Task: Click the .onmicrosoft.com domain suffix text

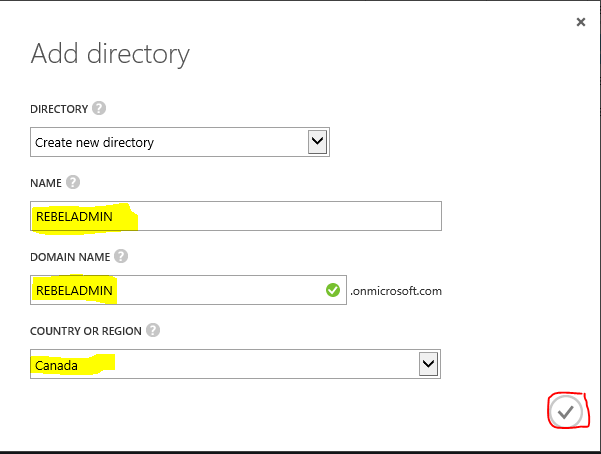Action: [396, 291]
